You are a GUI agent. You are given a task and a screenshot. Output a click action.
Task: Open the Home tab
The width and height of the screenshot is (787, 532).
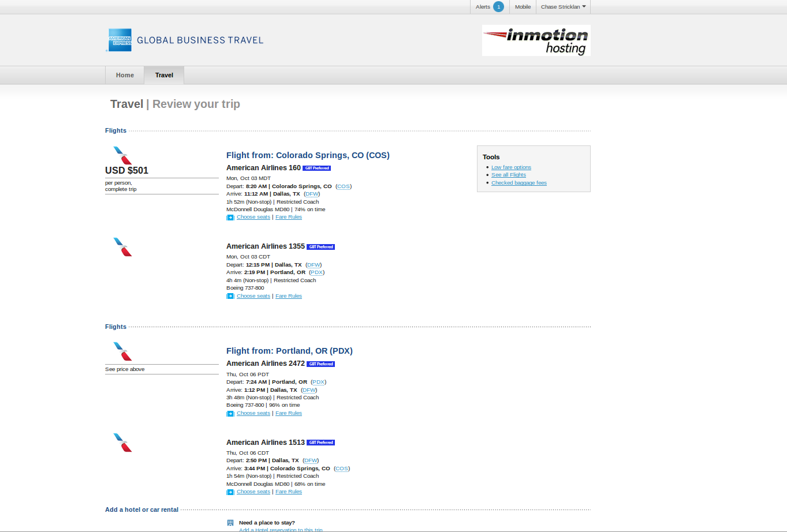(x=125, y=75)
